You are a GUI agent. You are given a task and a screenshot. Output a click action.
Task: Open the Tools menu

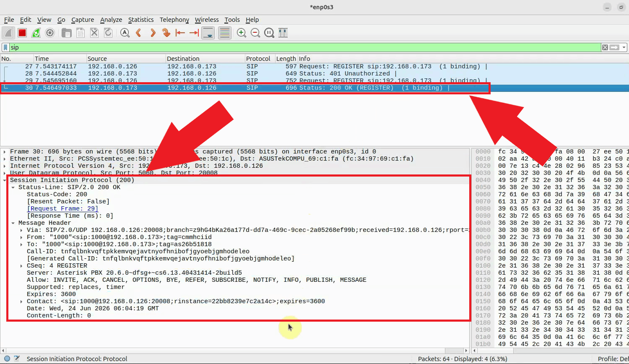(x=232, y=20)
